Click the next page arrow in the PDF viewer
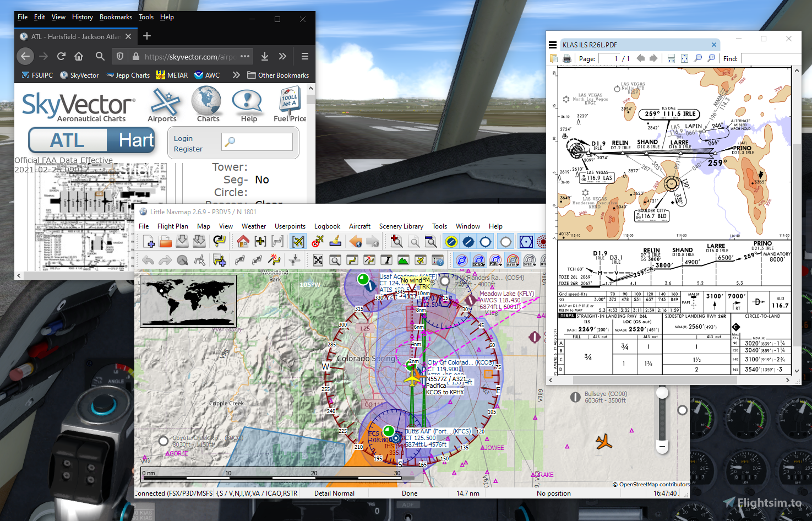This screenshot has height=521, width=812. [653, 58]
